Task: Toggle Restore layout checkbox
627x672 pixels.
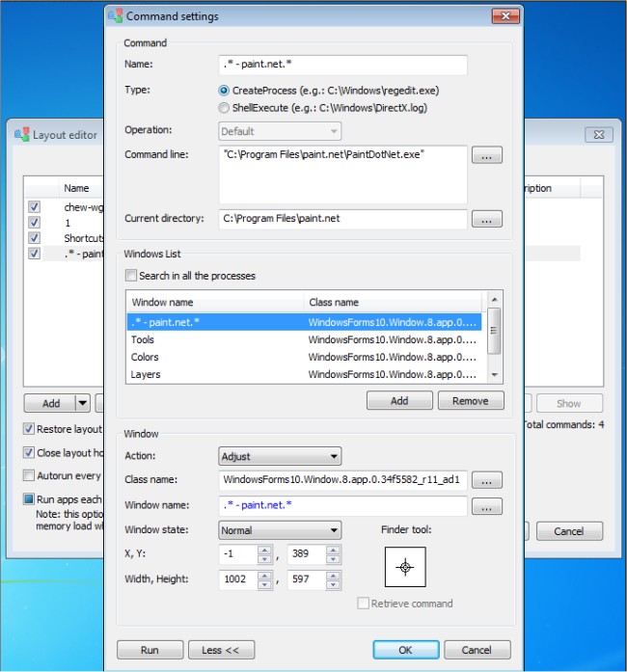Action: (28, 429)
